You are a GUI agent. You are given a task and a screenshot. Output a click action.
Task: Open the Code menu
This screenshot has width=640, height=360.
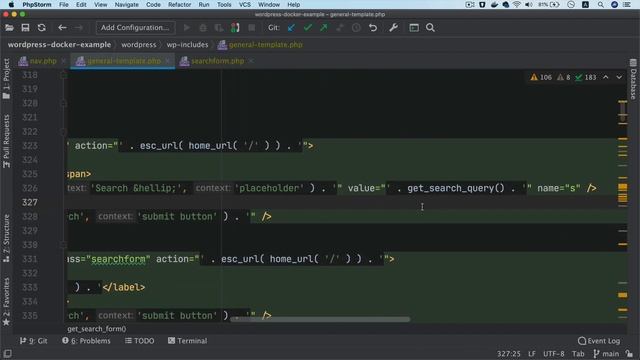pyautogui.click(x=153, y=4)
